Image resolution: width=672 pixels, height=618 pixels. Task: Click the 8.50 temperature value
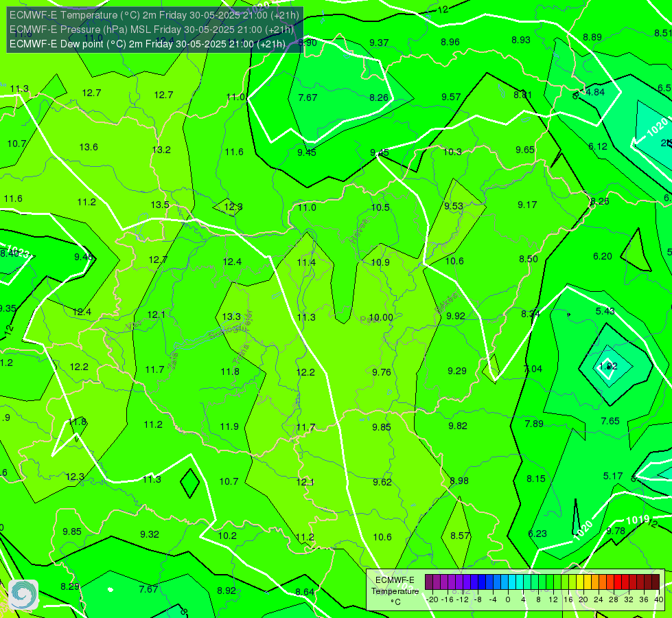click(x=529, y=259)
